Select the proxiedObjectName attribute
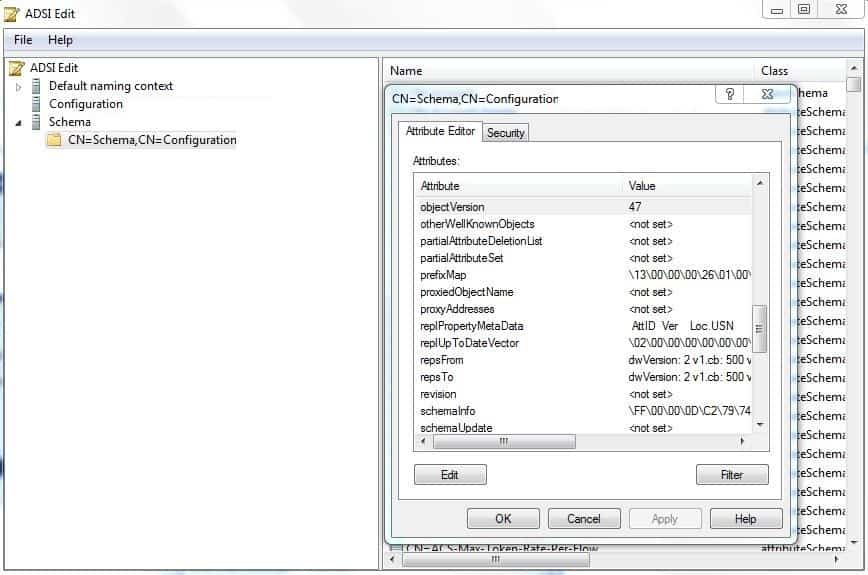Screen dimensions: 868x575 583,292
